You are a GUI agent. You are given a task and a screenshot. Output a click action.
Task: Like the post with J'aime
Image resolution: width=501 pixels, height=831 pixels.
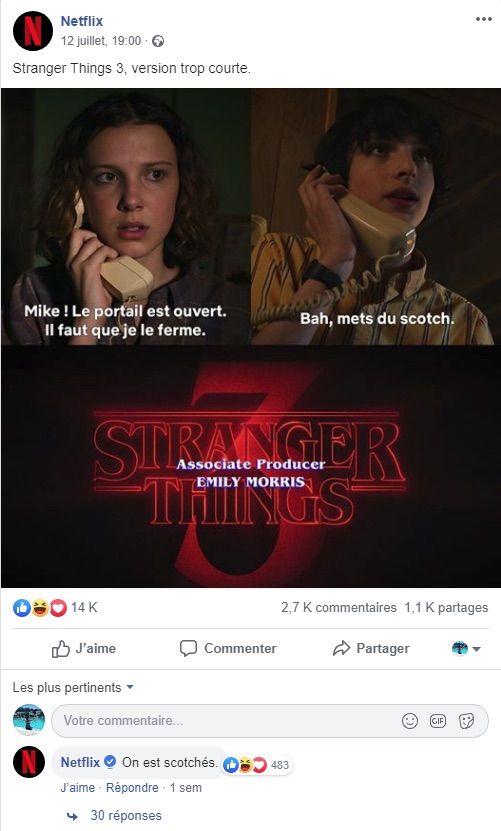pyautogui.click(x=84, y=649)
